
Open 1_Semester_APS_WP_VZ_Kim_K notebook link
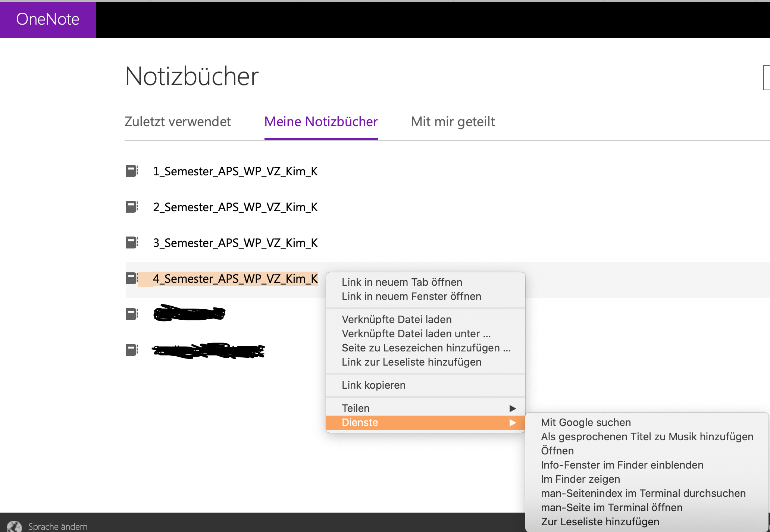[x=235, y=171]
